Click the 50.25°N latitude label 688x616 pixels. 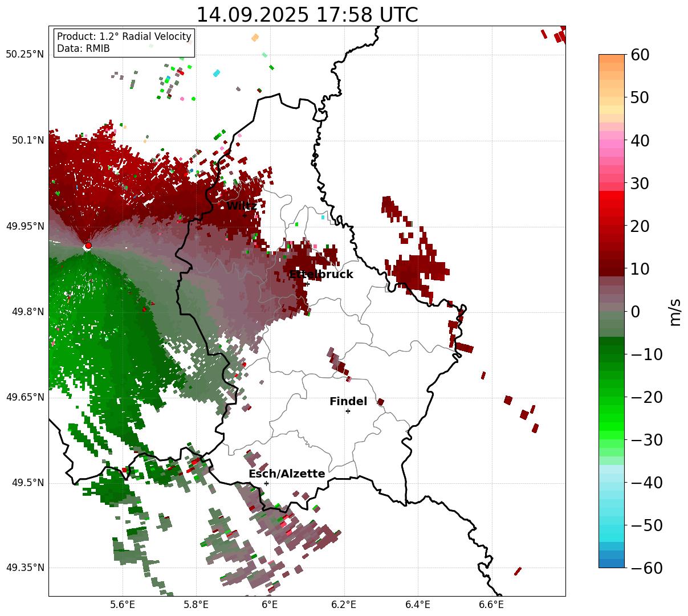click(25, 55)
